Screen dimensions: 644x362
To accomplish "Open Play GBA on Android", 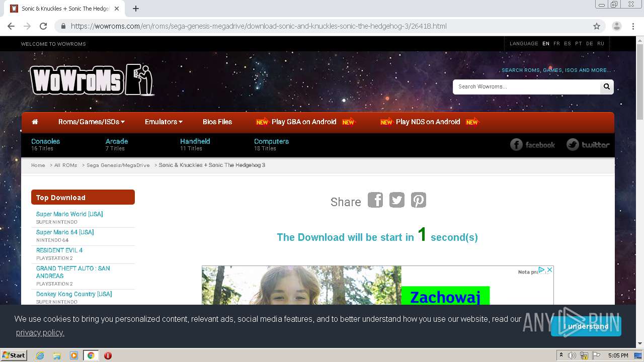I will pyautogui.click(x=304, y=122).
